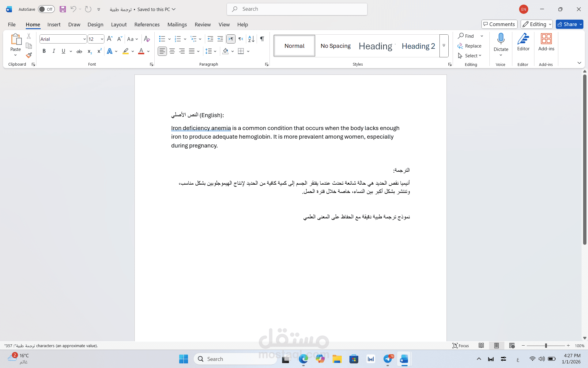The image size is (588, 368).
Task: Toggle Bold formatting
Action: [x=44, y=51]
